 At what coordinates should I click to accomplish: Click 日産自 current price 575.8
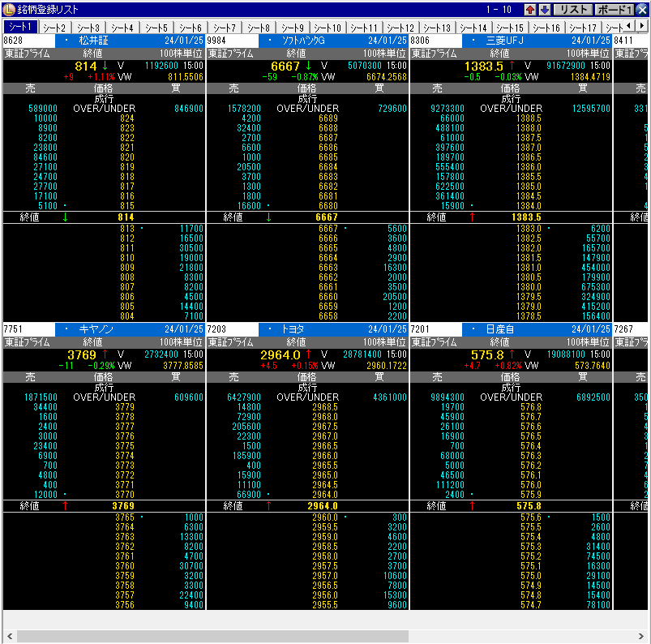487,354
